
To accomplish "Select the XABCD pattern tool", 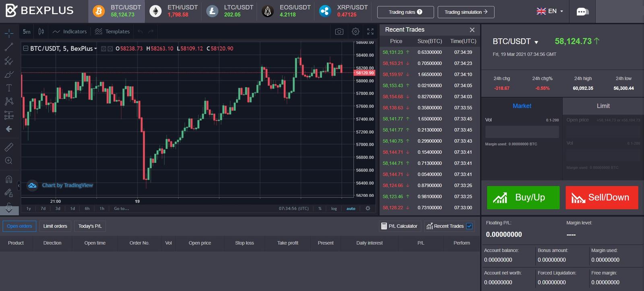I will click(x=9, y=101).
